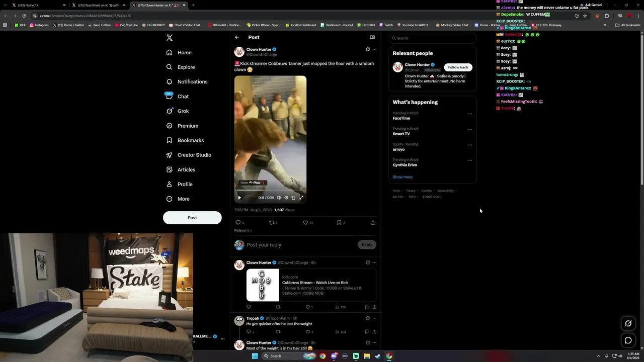Screen dimensions: 644x362
Task: Open the arroyo trend options menu
Action: coord(470,145)
